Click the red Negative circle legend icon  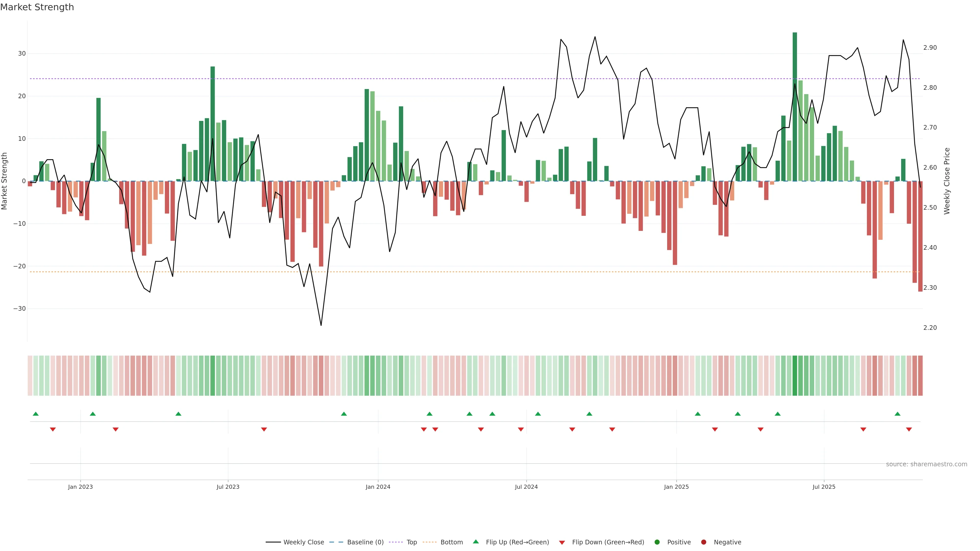[703, 542]
